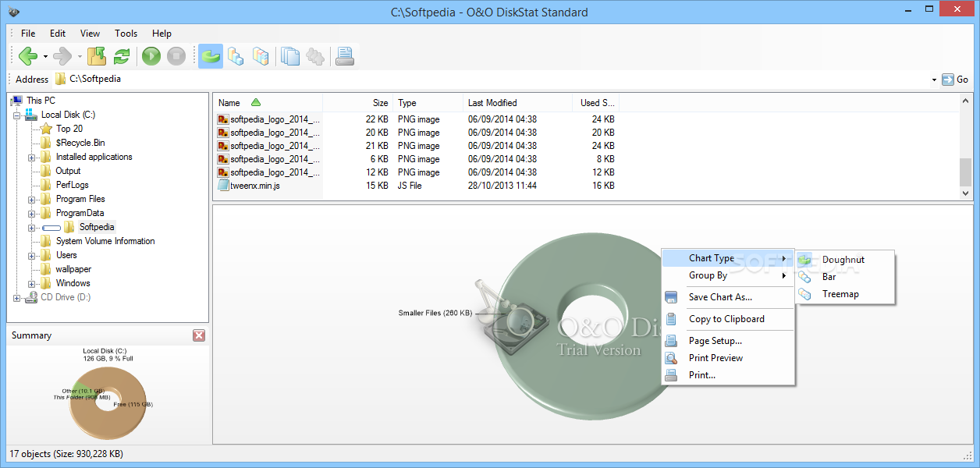
Task: Sort by Last Modified column header
Action: pyautogui.click(x=517, y=102)
